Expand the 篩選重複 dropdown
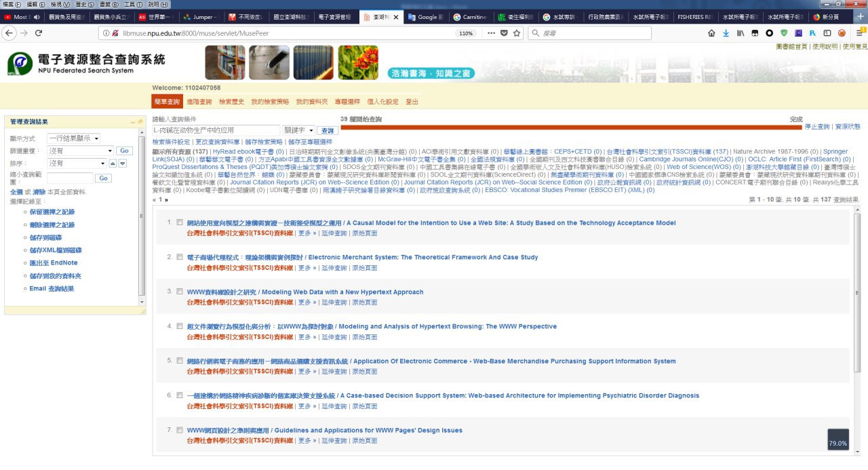The height and width of the screenshot is (470, 868). (81, 151)
